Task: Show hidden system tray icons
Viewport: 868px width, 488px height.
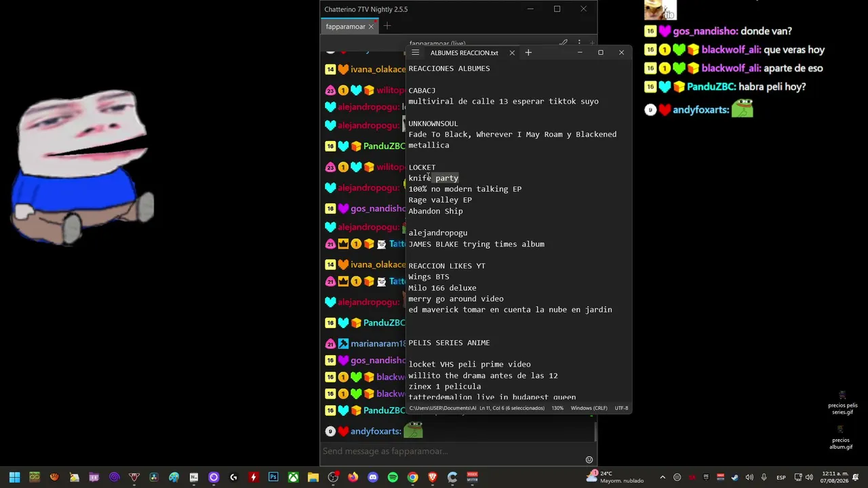Action: coord(663,477)
